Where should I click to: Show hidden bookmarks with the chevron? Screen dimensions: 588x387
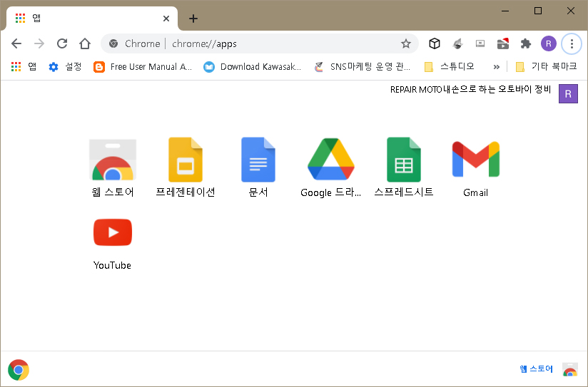[x=497, y=67]
